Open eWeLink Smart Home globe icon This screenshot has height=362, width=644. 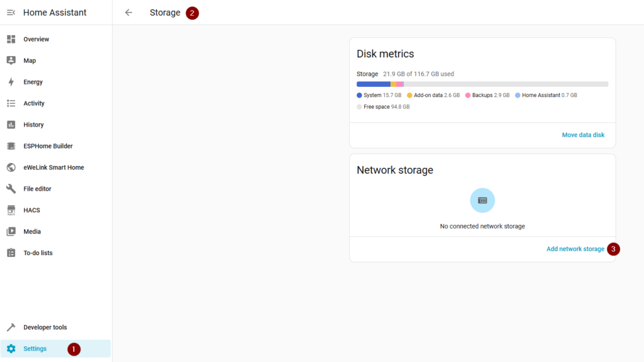(x=11, y=167)
